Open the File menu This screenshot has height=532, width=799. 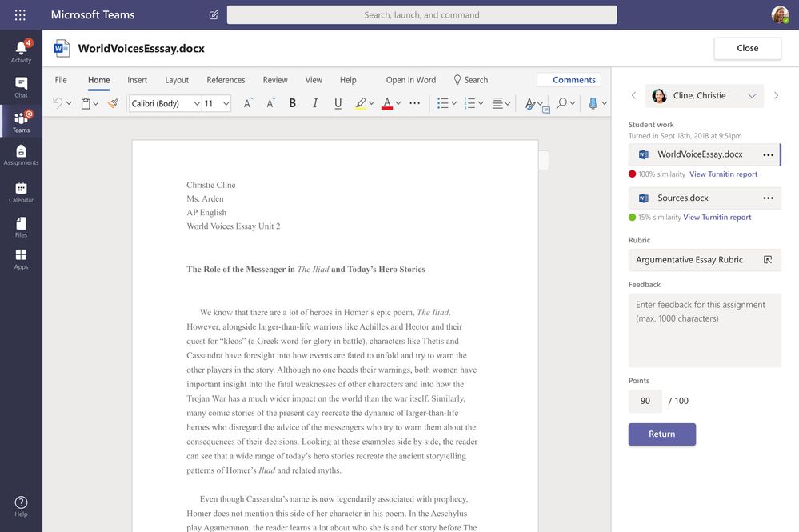[x=61, y=80]
